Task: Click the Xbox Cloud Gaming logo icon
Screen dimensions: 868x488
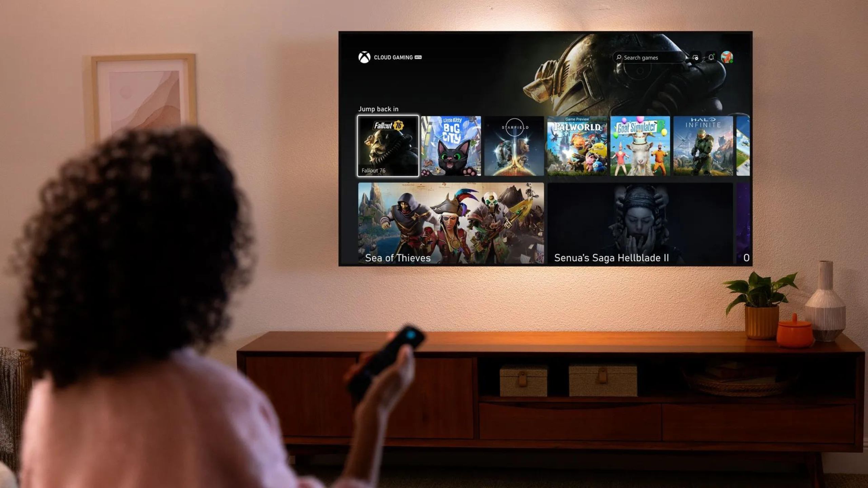Action: [x=362, y=57]
